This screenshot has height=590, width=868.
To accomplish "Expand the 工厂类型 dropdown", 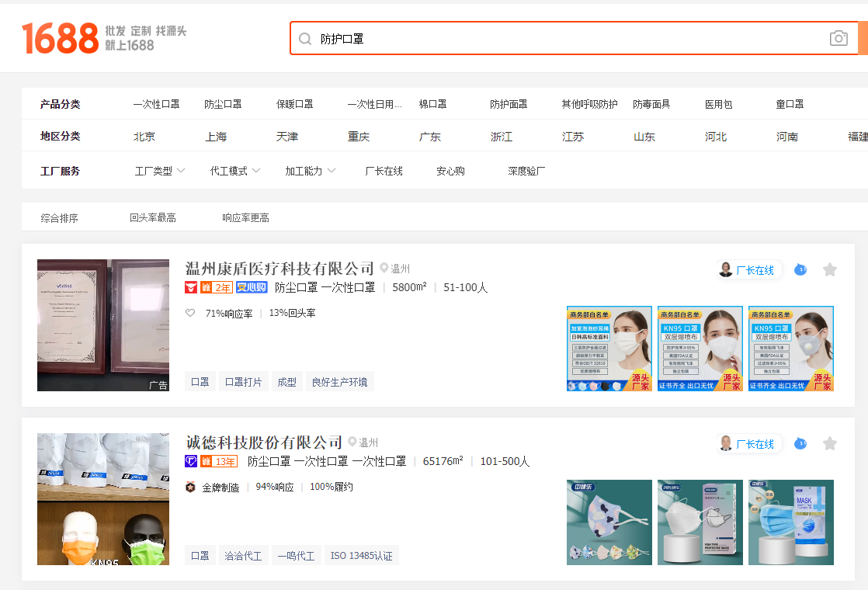I will tap(160, 171).
